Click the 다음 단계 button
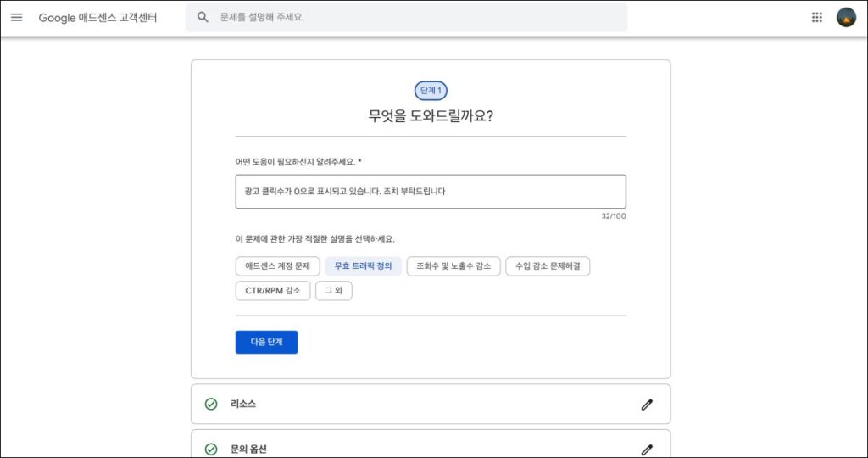868x458 pixels. (266, 343)
